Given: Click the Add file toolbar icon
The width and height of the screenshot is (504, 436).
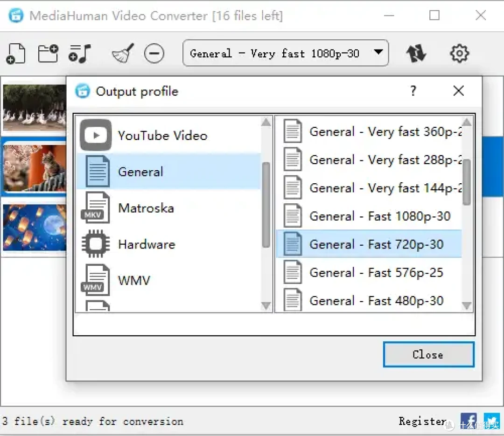Looking at the screenshot, I should 16,53.
